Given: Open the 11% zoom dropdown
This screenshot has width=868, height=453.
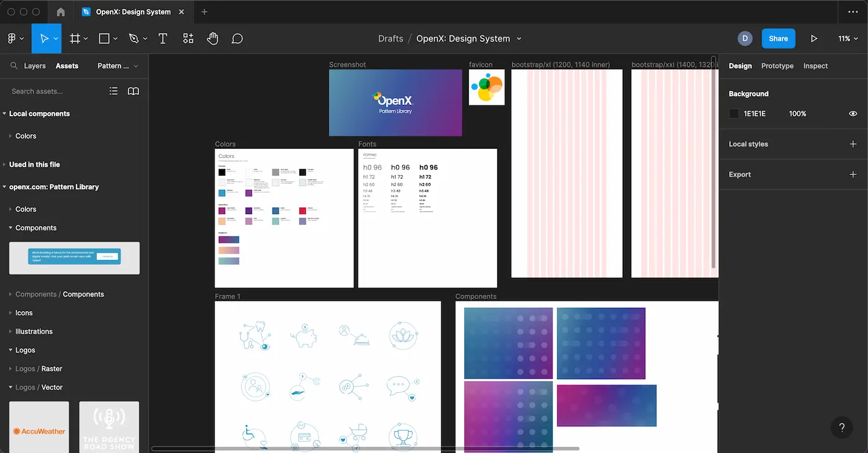Looking at the screenshot, I should click(848, 38).
